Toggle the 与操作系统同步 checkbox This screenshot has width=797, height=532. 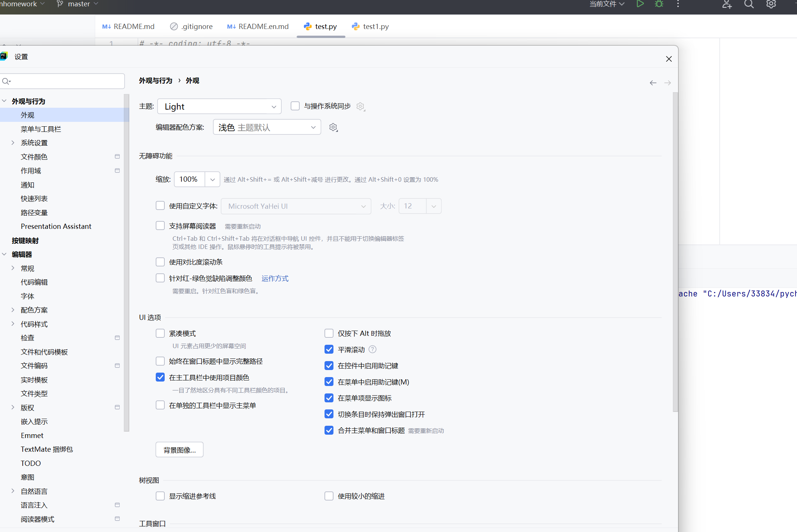pos(295,106)
